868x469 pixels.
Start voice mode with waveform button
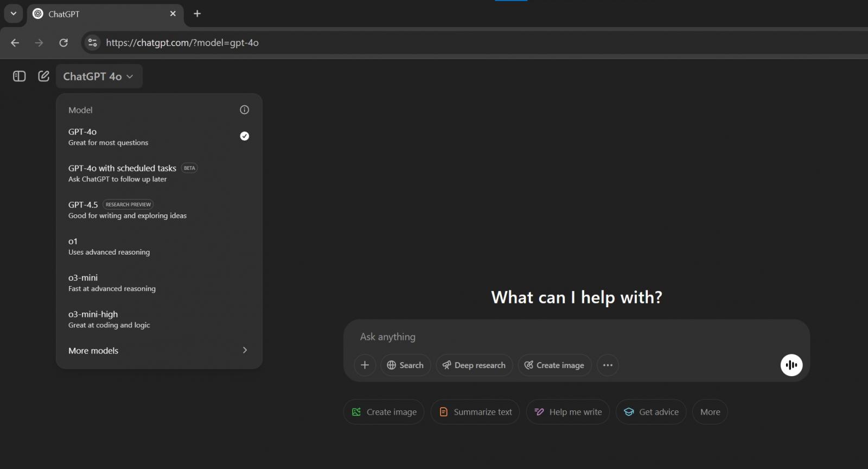click(x=792, y=365)
